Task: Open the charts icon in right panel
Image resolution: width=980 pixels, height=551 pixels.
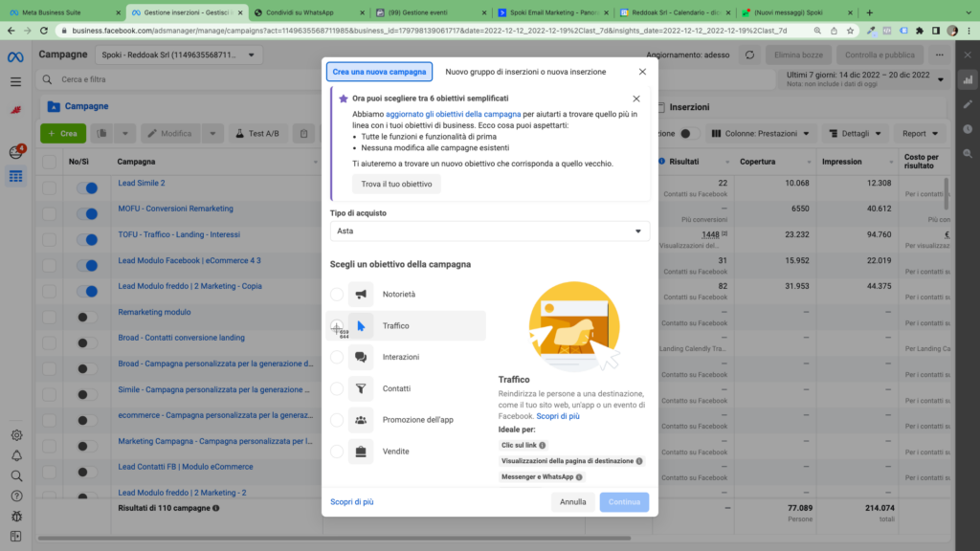Action: click(x=968, y=79)
